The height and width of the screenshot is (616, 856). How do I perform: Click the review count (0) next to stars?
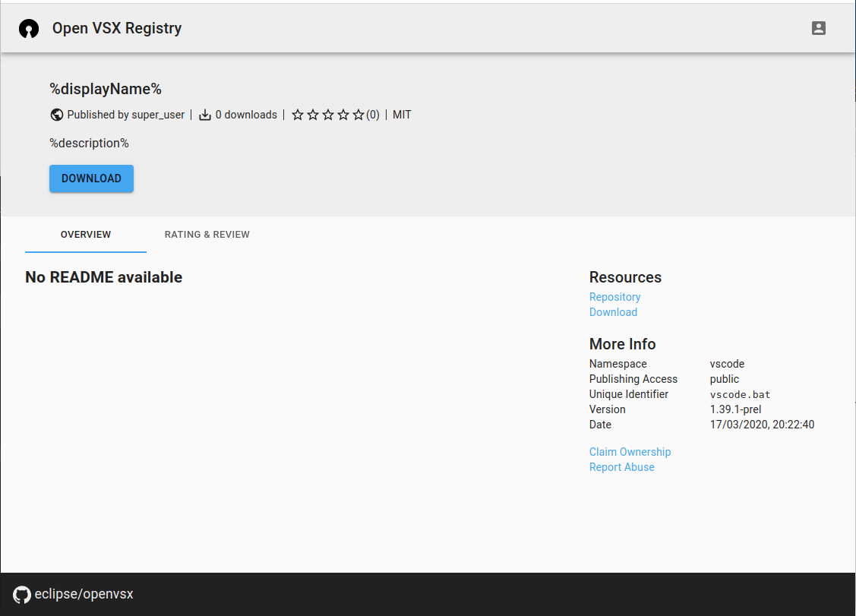(371, 114)
